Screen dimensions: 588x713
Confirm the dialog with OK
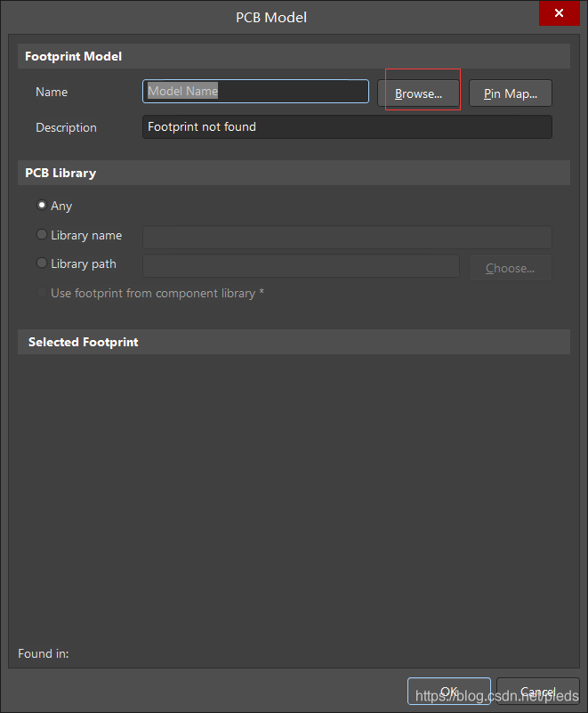point(448,692)
